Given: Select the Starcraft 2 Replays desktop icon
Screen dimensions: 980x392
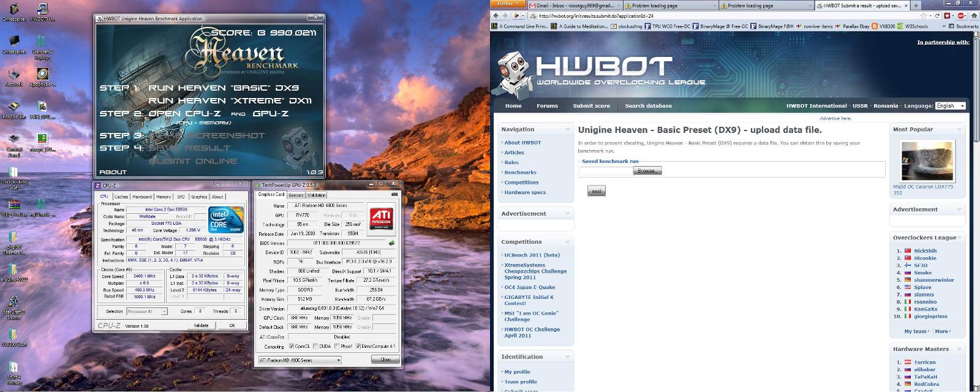Looking at the screenshot, I should click(x=42, y=47).
